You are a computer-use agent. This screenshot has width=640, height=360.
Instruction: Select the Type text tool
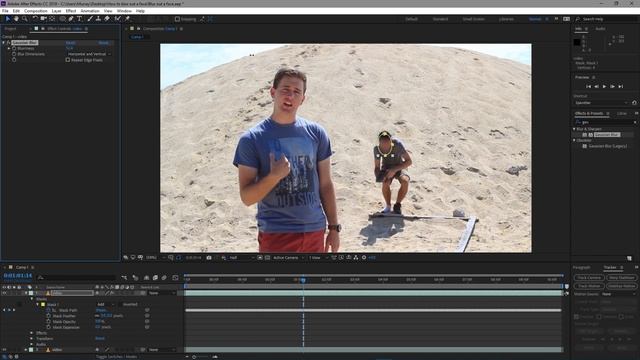coord(80,19)
